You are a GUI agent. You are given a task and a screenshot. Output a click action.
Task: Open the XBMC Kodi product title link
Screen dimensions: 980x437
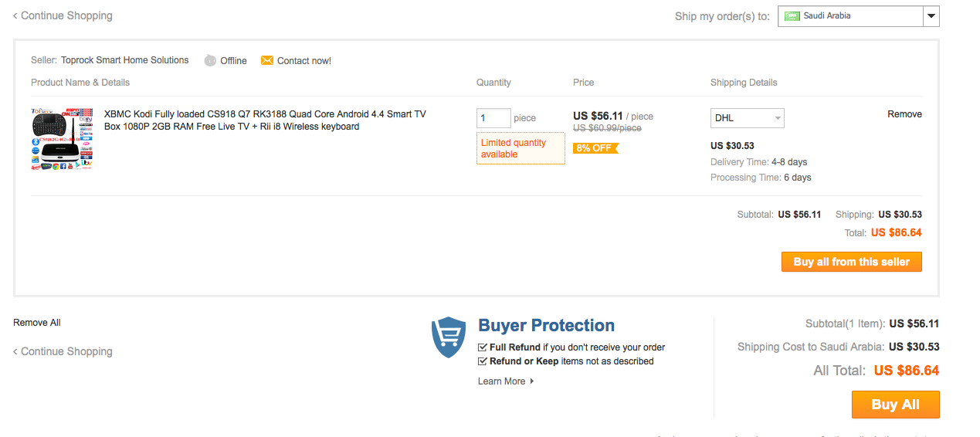pyautogui.click(x=264, y=120)
